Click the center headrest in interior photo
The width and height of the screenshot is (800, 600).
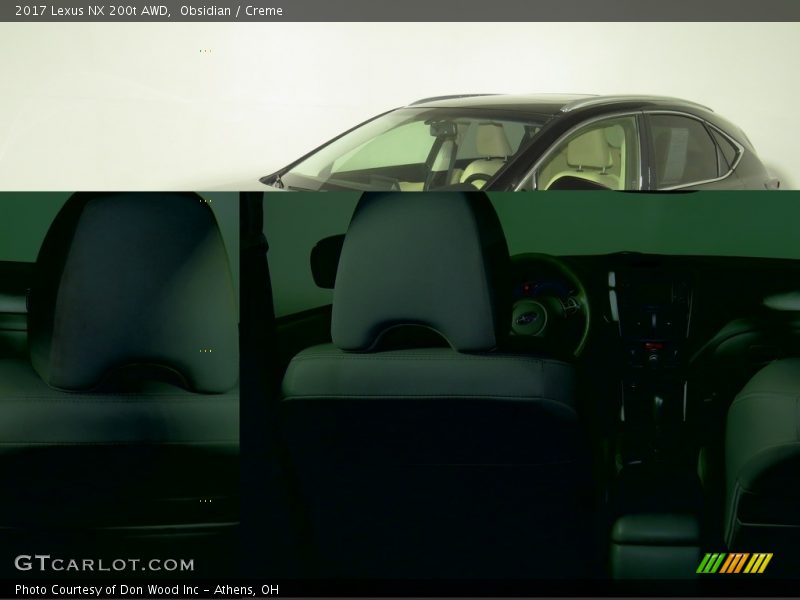pos(420,270)
